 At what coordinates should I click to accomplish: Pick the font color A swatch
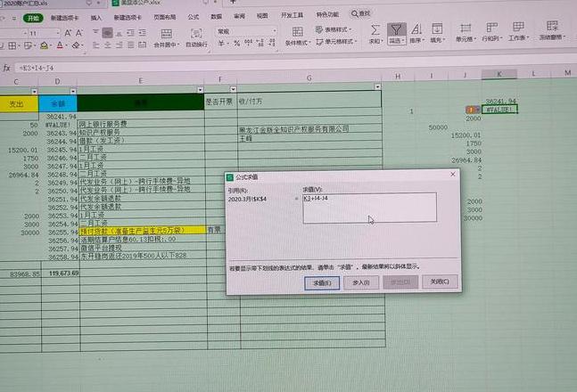(x=60, y=45)
